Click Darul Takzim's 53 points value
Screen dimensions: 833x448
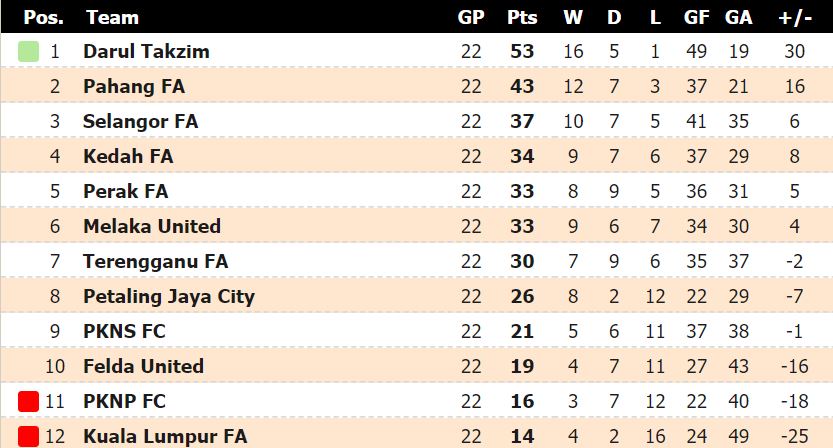tap(522, 51)
